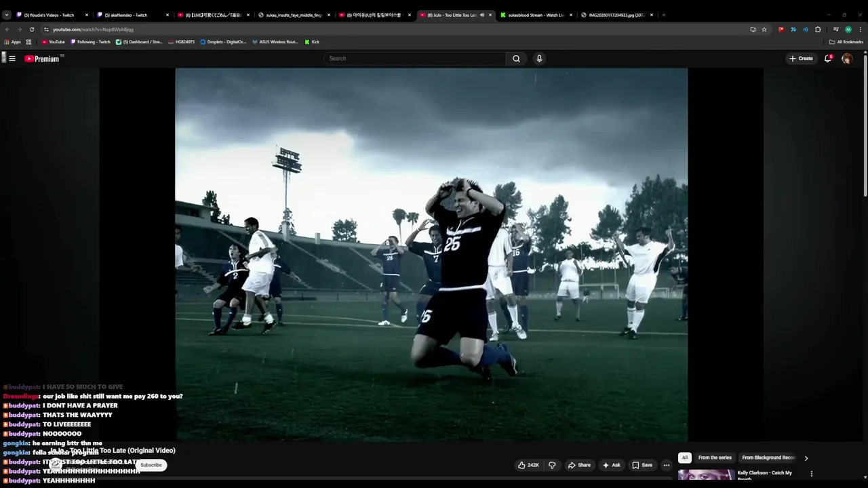Switch to the IMG20260117204933.jpg tab
868x488 pixels.
(x=616, y=15)
